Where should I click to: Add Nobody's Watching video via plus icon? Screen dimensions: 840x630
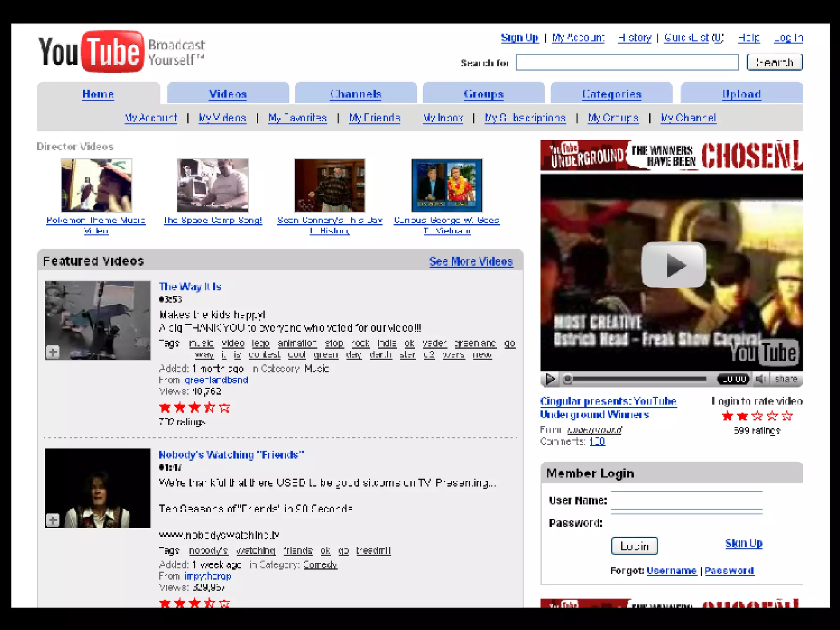click(x=52, y=520)
